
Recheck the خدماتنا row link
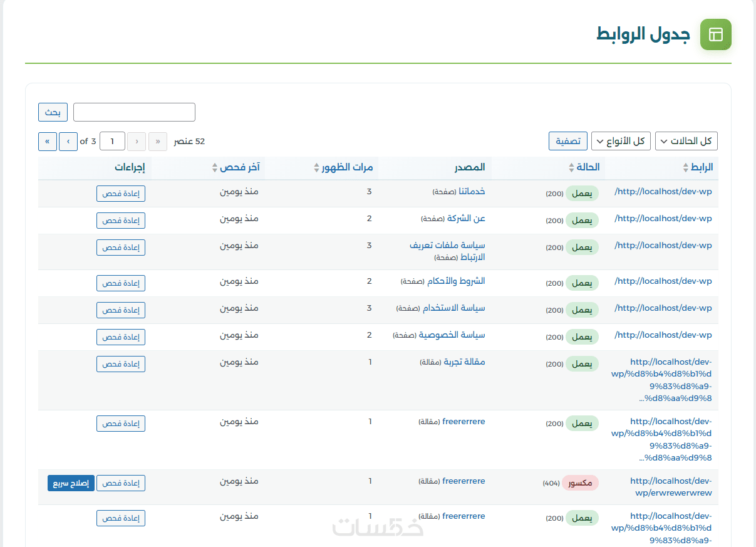(x=121, y=194)
